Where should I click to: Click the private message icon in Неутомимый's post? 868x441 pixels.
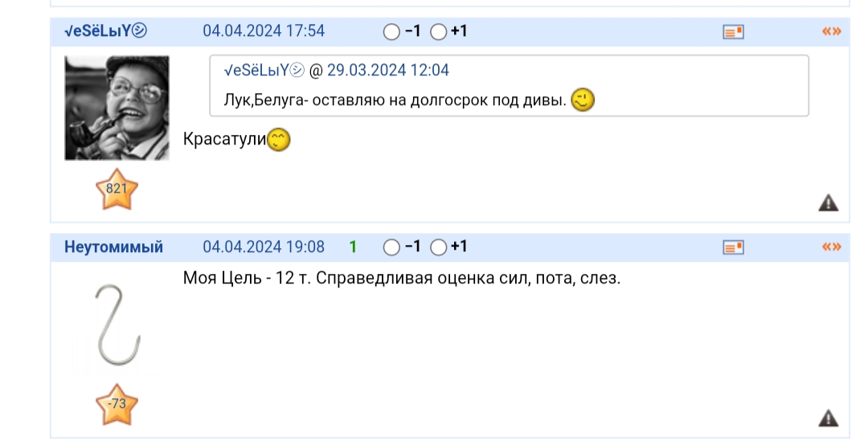pos(733,247)
